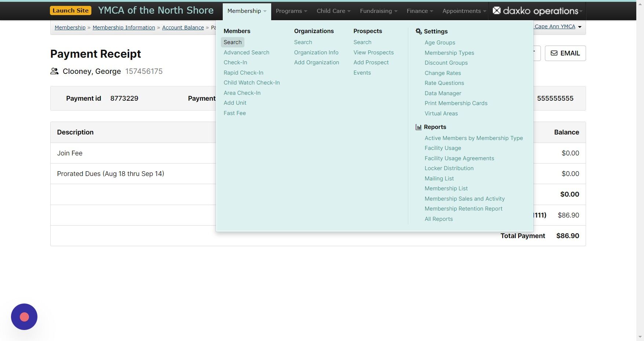Open Membership Information breadcrumb link

point(124,28)
